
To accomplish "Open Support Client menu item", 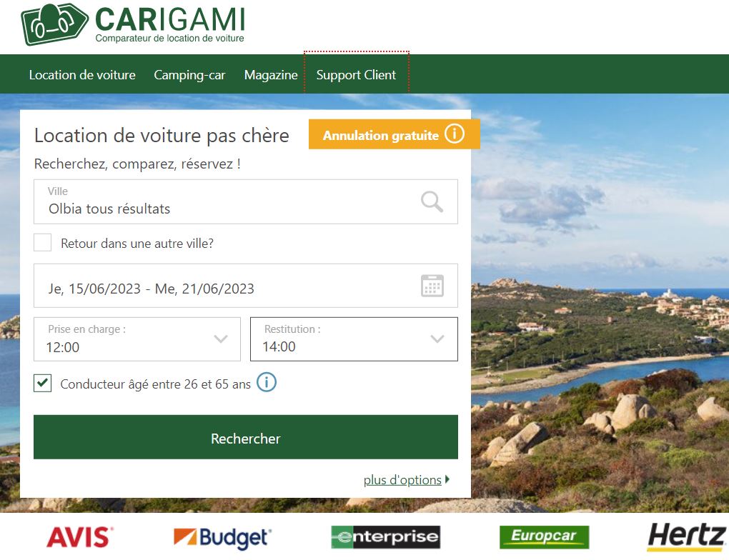I will tap(356, 75).
